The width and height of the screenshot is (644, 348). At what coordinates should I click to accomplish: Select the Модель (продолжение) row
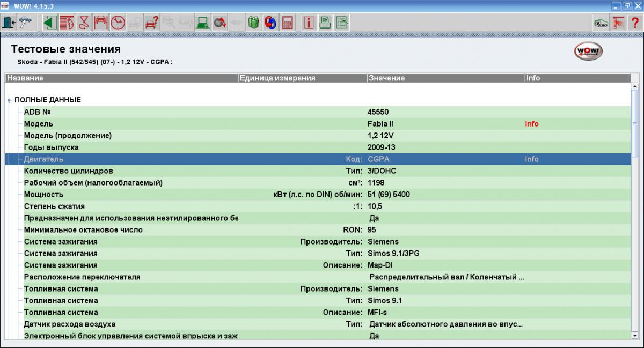327,136
